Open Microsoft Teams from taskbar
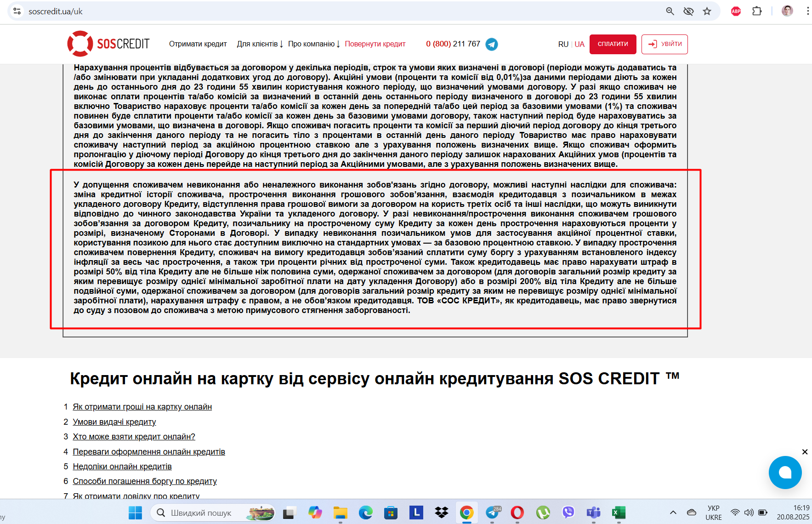 (x=593, y=513)
